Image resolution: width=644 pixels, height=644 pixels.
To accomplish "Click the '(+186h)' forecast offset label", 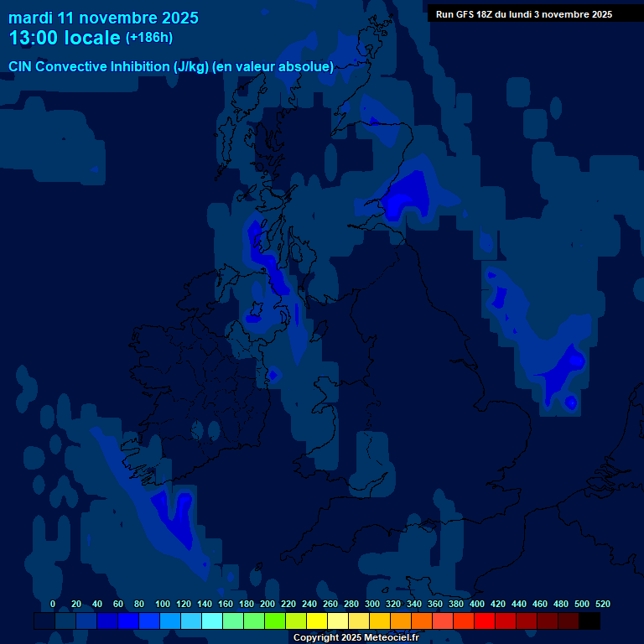I will pyautogui.click(x=148, y=38).
